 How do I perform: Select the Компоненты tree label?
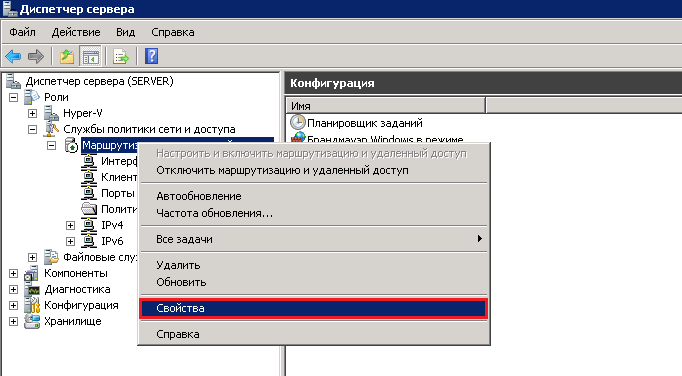76,273
